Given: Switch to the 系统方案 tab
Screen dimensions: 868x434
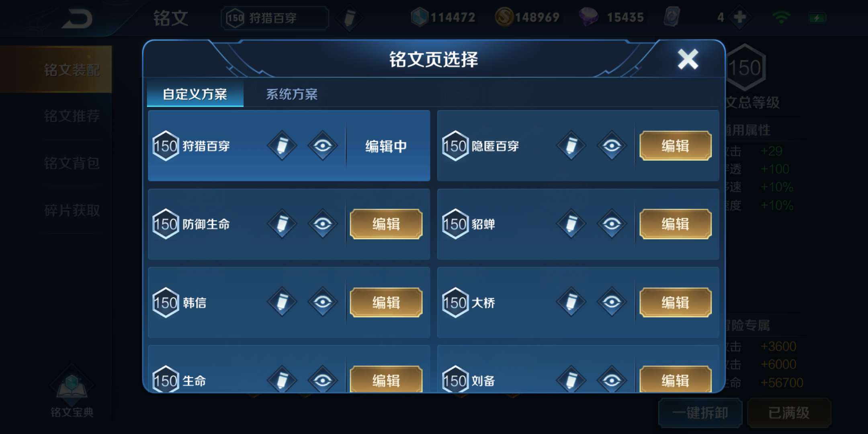Looking at the screenshot, I should (x=292, y=94).
